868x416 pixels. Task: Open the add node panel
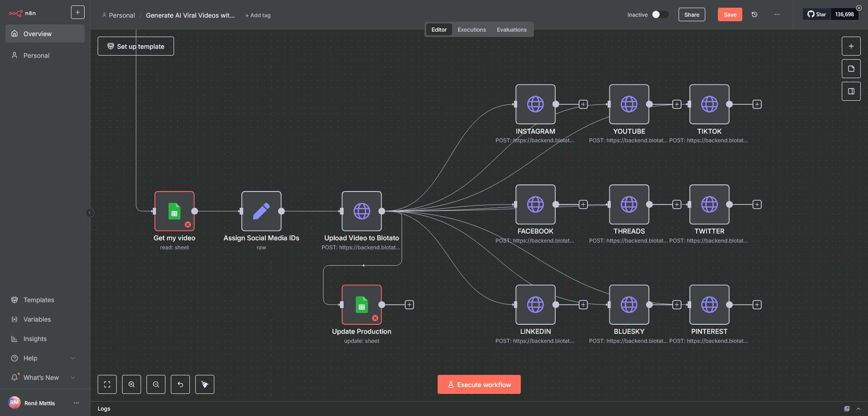[x=851, y=46]
